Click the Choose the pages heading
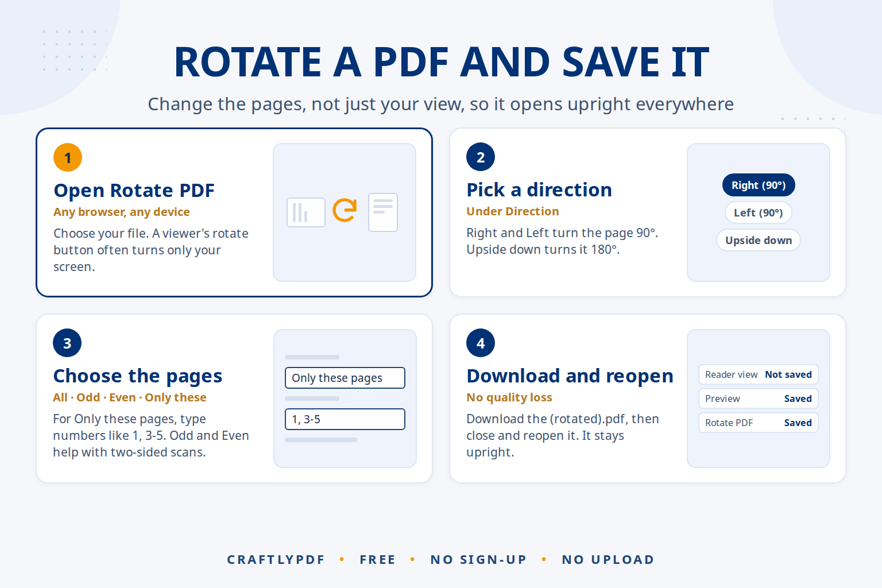This screenshot has height=588, width=882. [x=137, y=376]
